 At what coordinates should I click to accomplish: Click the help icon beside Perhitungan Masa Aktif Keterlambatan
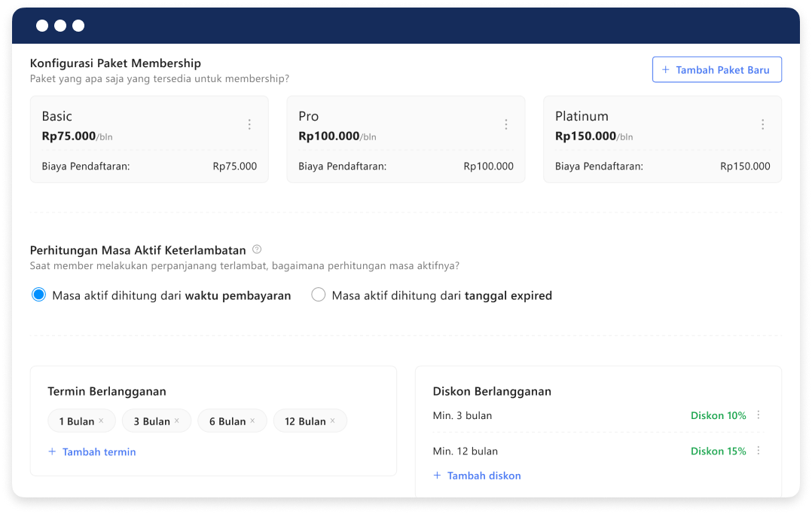pyautogui.click(x=257, y=249)
